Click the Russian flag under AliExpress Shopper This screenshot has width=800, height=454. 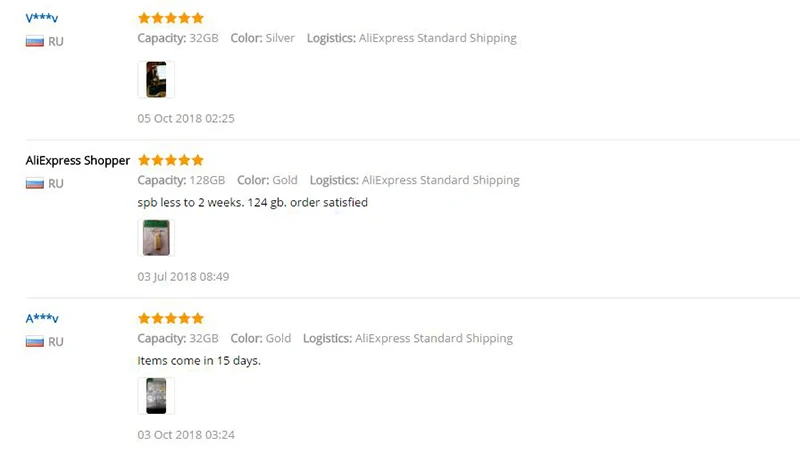(35, 184)
